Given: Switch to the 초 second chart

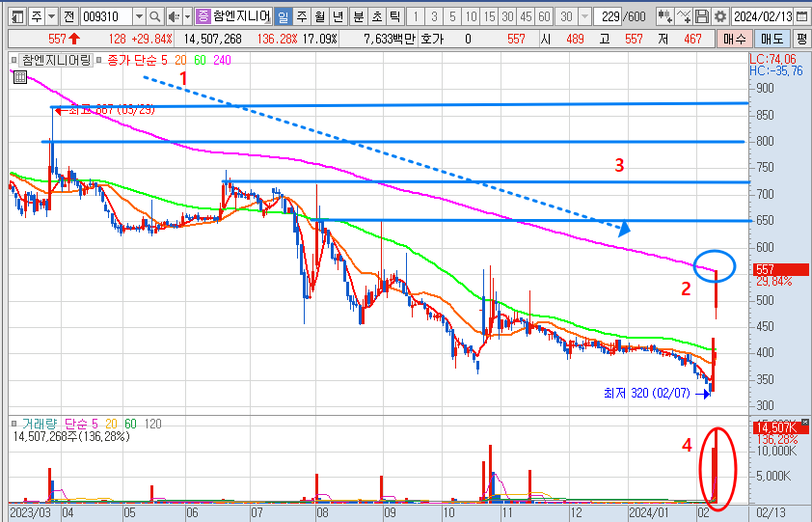Looking at the screenshot, I should click(x=376, y=16).
